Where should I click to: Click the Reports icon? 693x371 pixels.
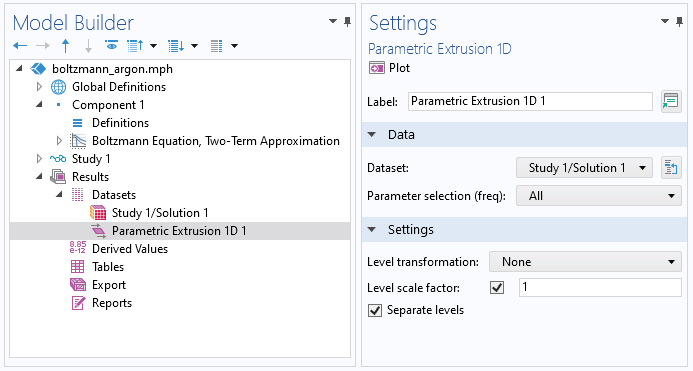(77, 303)
